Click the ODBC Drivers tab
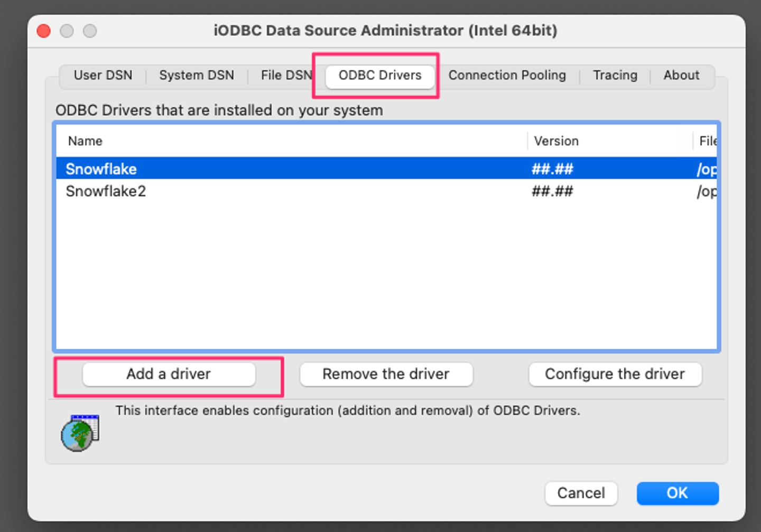The image size is (761, 532). (x=380, y=76)
